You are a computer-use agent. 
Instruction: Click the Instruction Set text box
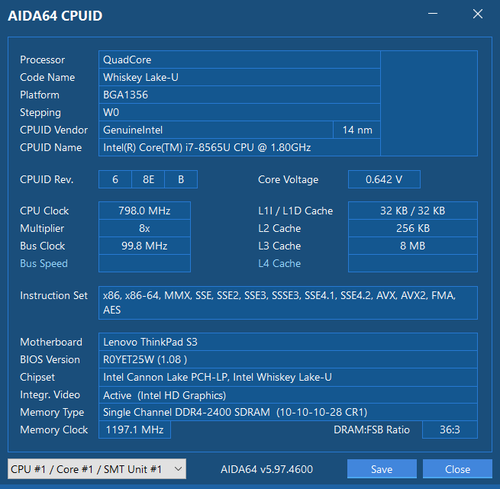[x=288, y=303]
